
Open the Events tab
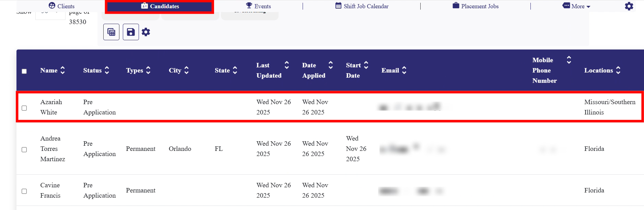[x=258, y=6]
